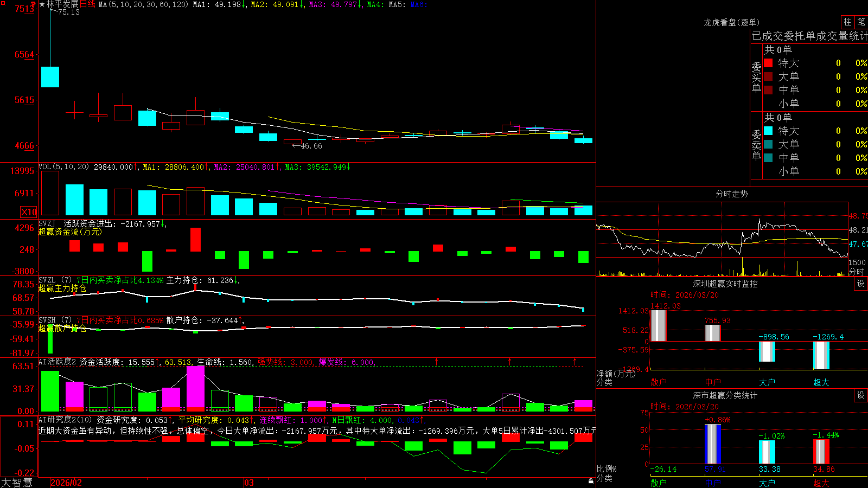Click the 超赢主力持仓 yellow label
868x488 pixels.
tap(62, 288)
